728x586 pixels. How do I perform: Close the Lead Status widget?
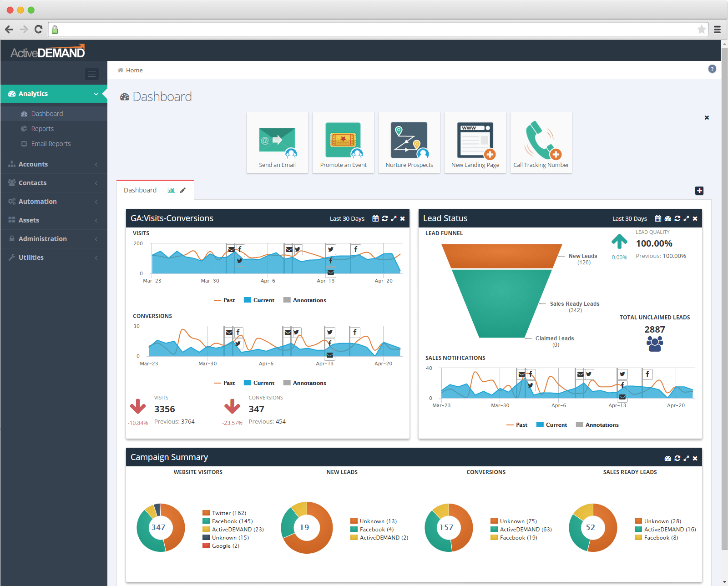point(695,218)
